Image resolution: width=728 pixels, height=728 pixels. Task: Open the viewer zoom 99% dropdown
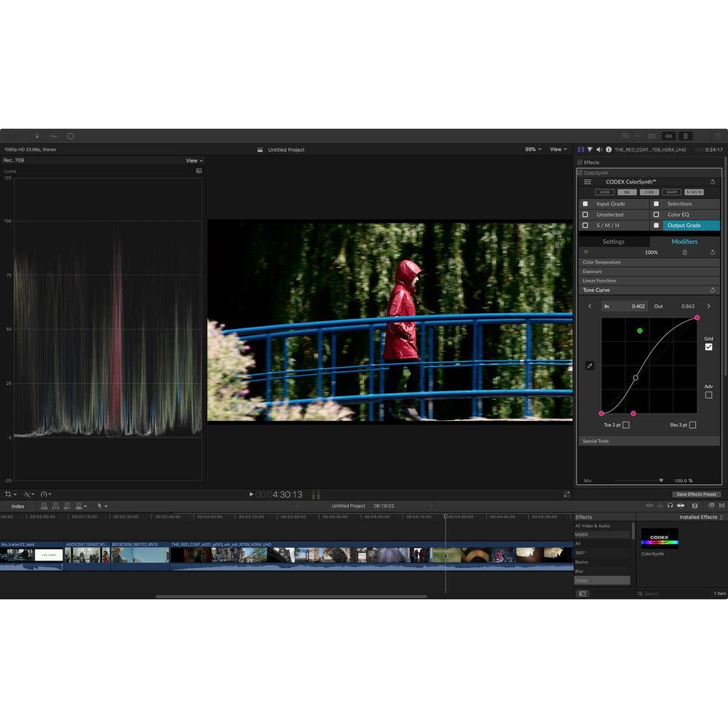coord(533,149)
